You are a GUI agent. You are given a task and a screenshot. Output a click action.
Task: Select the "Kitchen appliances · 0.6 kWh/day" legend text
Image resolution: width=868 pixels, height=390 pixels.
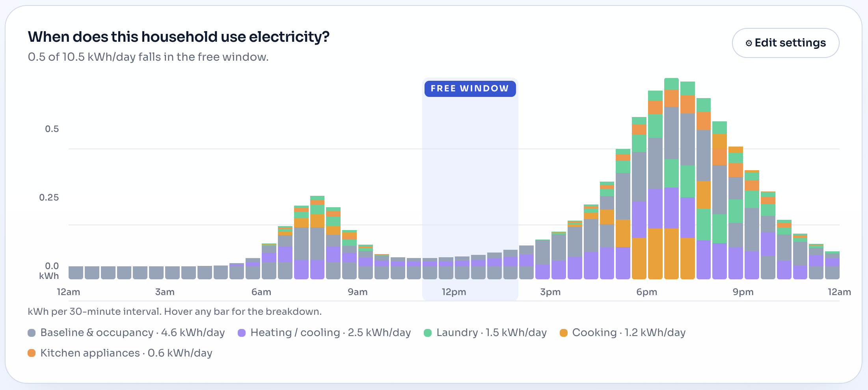point(127,353)
